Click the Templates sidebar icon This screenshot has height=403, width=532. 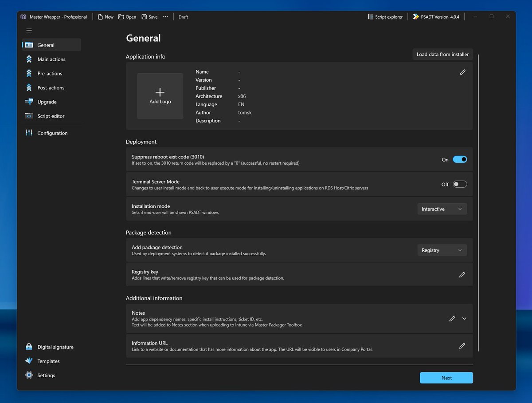29,361
